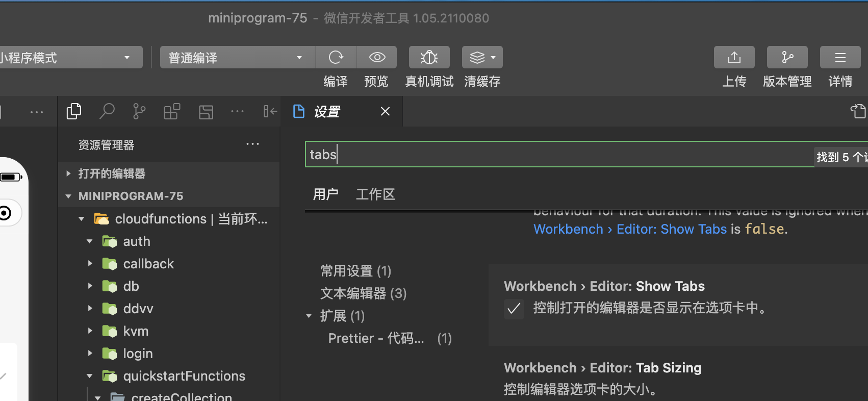Click the more actions ellipsis in activity bar
The image size is (868, 401).
[237, 111]
